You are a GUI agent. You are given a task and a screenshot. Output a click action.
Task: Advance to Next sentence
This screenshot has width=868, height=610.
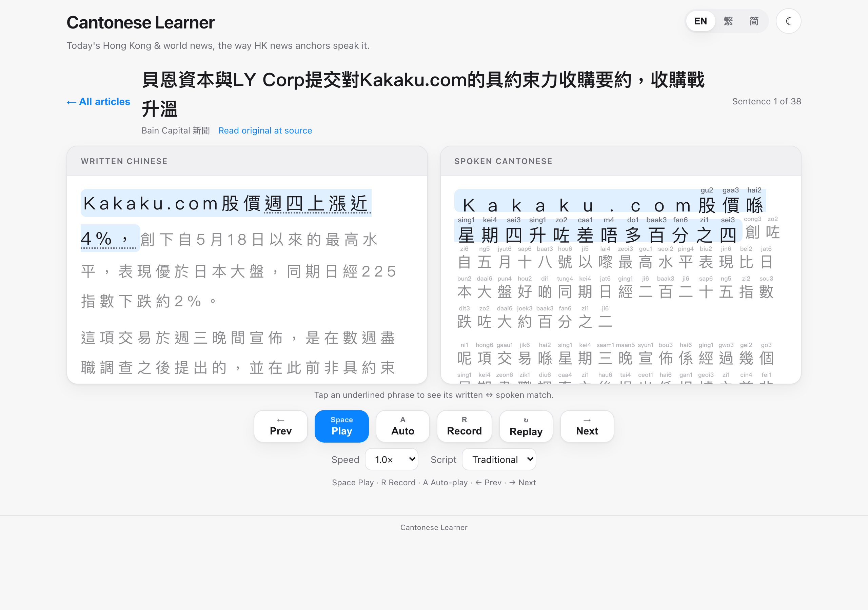[x=587, y=426]
